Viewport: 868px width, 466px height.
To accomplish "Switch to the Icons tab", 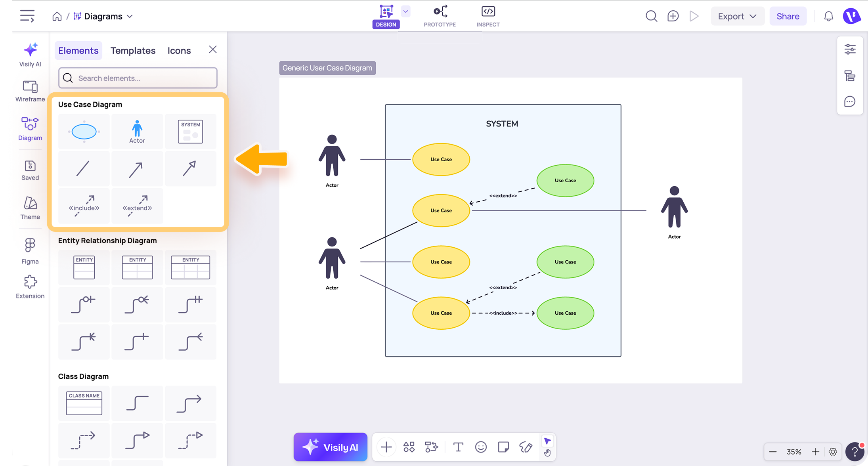I will click(x=179, y=50).
